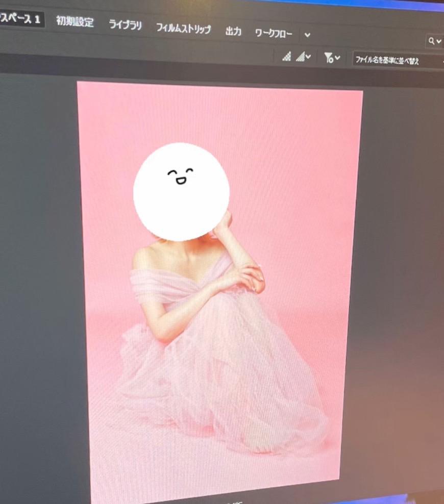Click the smiley face circle in preview

181,191
